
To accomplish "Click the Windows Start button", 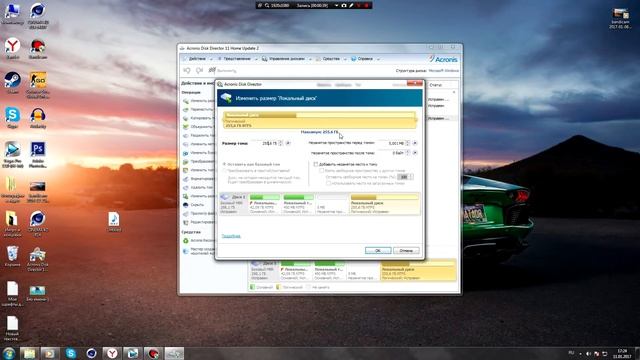I will pyautogui.click(x=8, y=353).
